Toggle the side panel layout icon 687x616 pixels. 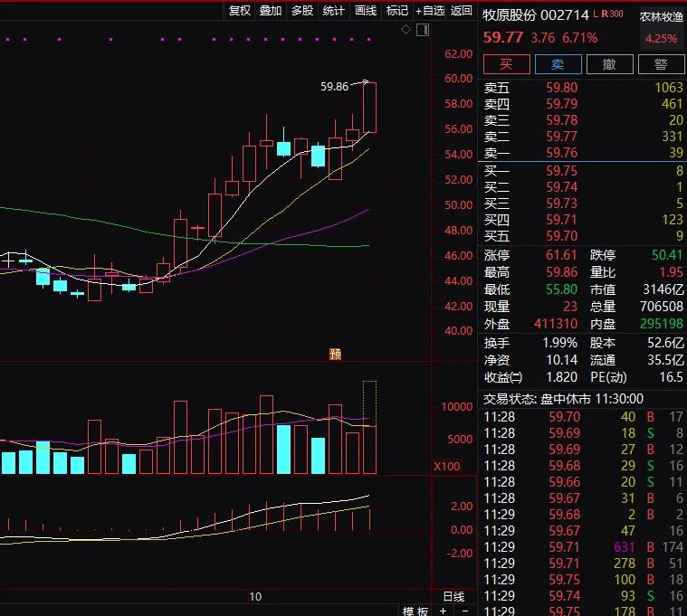tap(421, 30)
